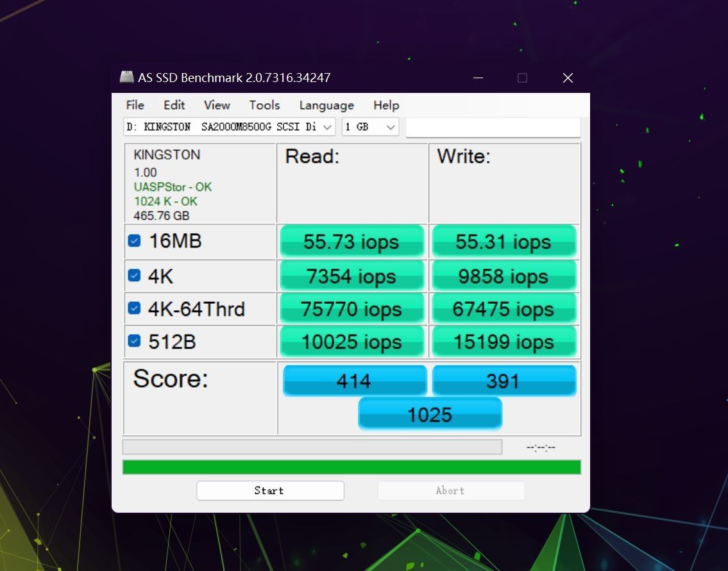The width and height of the screenshot is (728, 571).
Task: Click the KINGSTON drive name label
Action: pos(167,154)
